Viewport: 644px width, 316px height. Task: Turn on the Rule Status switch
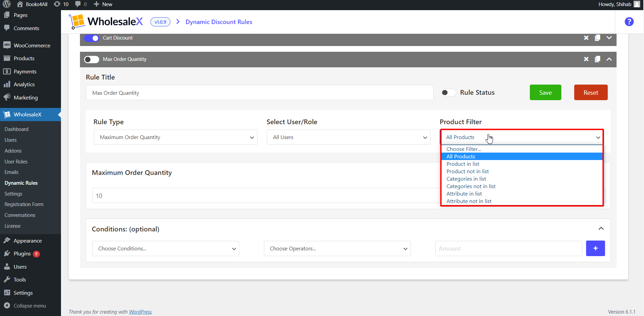coord(448,92)
